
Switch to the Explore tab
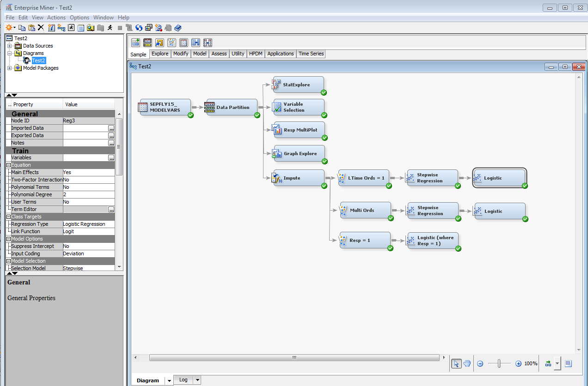pyautogui.click(x=159, y=54)
